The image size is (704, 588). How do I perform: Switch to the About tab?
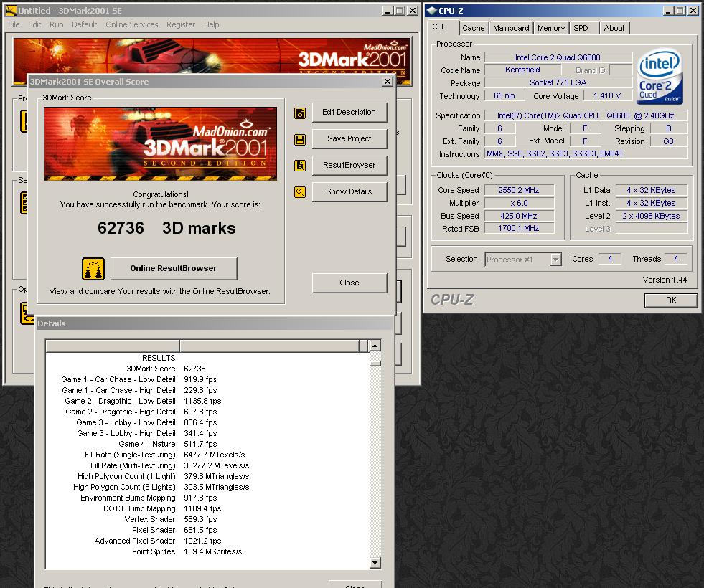(614, 28)
